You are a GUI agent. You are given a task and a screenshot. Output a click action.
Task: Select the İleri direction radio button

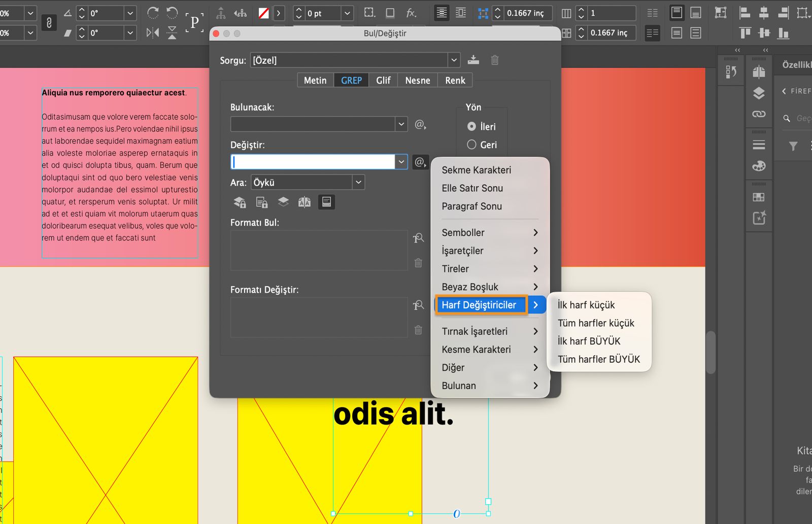[471, 126]
